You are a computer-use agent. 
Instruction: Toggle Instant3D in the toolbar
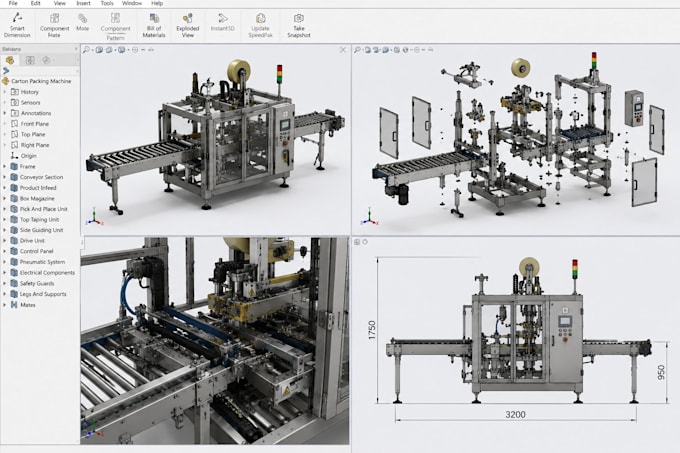coord(222,22)
